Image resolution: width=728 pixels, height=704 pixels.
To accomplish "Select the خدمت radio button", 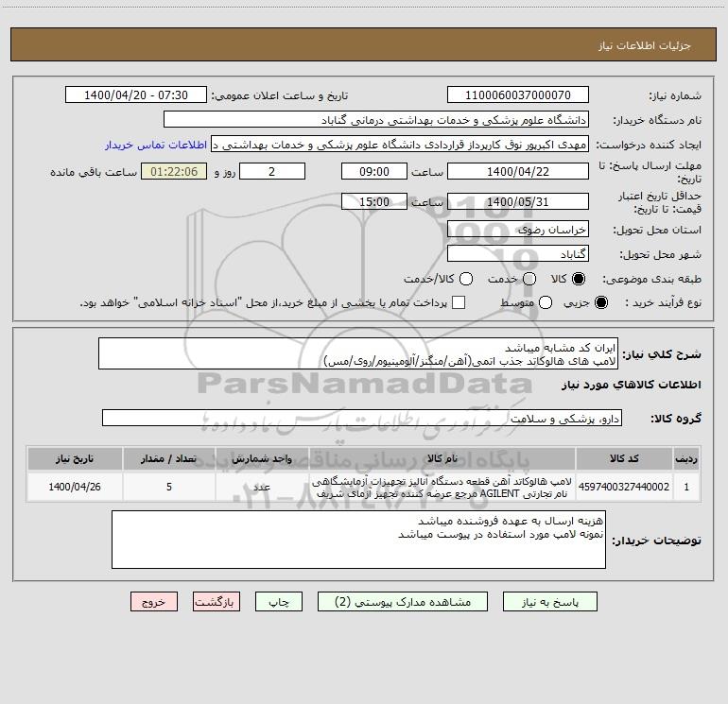I will click(529, 279).
